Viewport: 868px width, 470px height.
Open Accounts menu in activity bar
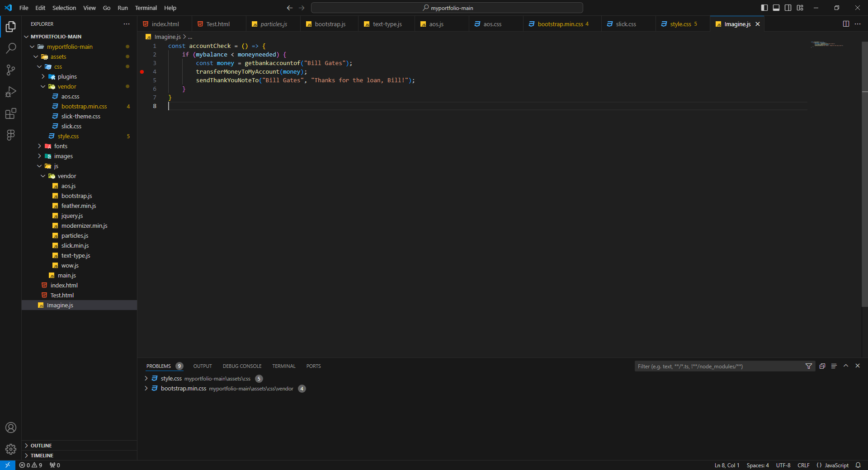point(11,428)
